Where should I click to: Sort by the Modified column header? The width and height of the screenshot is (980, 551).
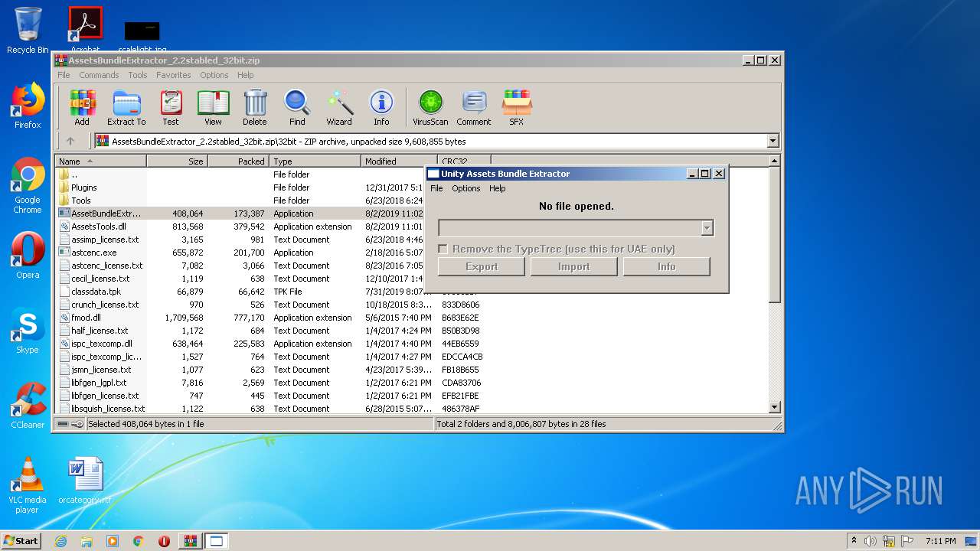coord(399,161)
